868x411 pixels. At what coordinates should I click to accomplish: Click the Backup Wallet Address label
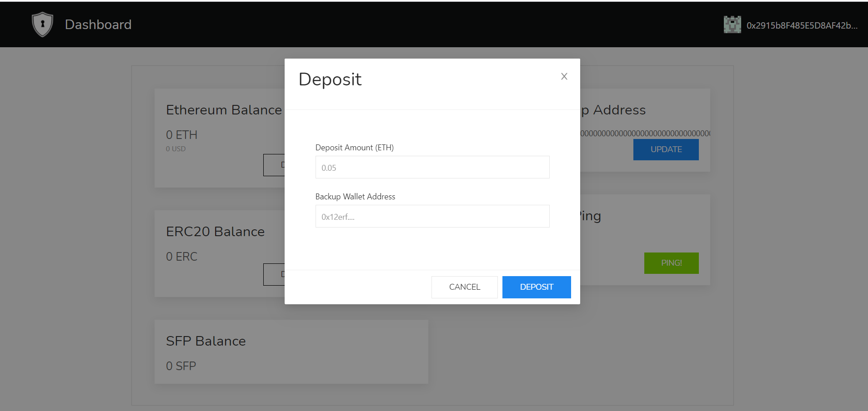(355, 197)
